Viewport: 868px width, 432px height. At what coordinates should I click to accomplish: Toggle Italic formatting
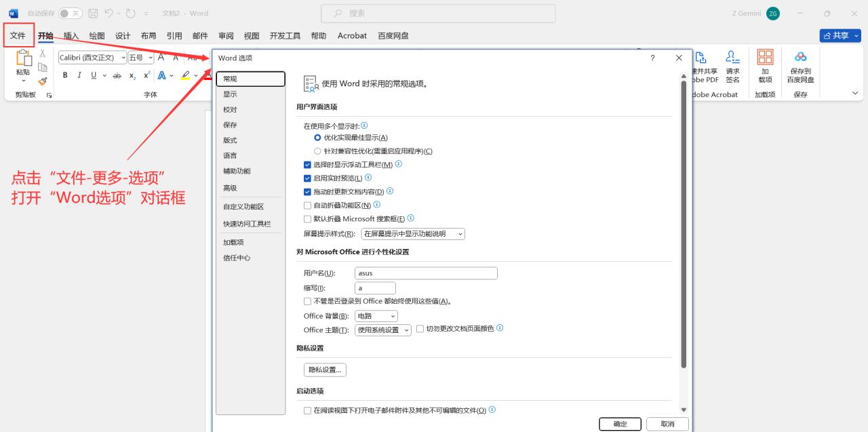coord(79,75)
